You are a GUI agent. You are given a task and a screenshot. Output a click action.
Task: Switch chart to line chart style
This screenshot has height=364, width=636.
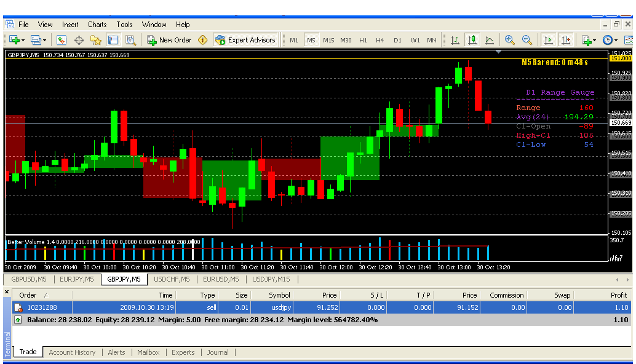tap(490, 40)
